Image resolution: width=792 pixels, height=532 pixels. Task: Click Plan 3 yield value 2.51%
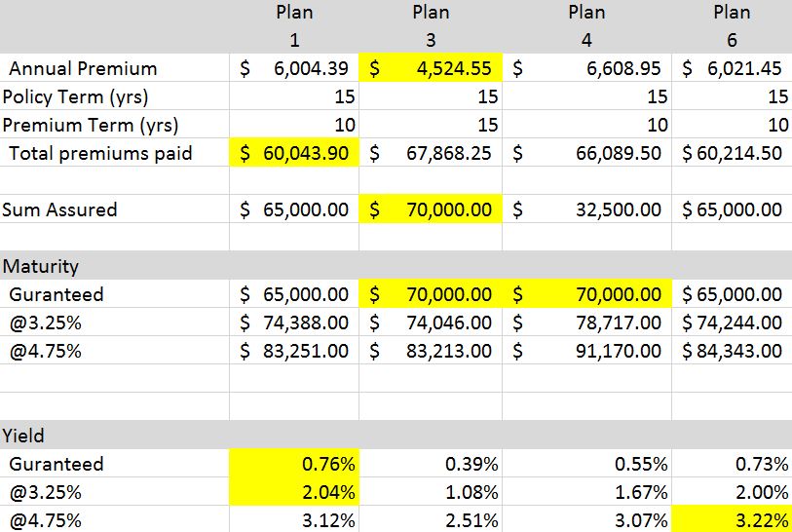click(431, 520)
